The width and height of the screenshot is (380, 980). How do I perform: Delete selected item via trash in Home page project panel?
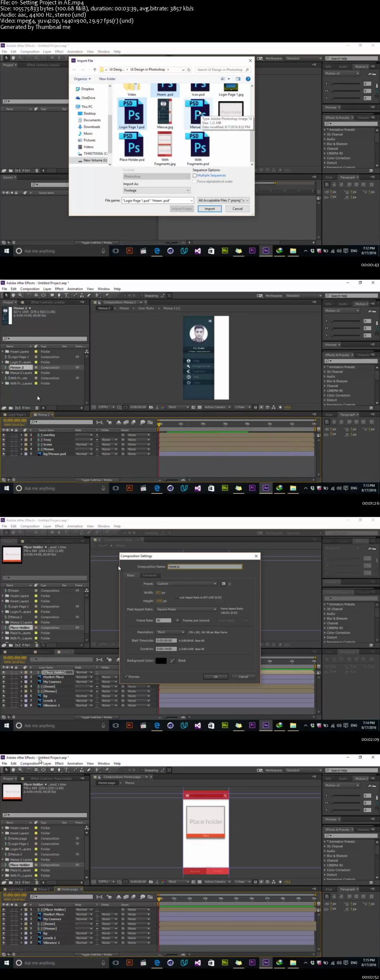[37, 882]
